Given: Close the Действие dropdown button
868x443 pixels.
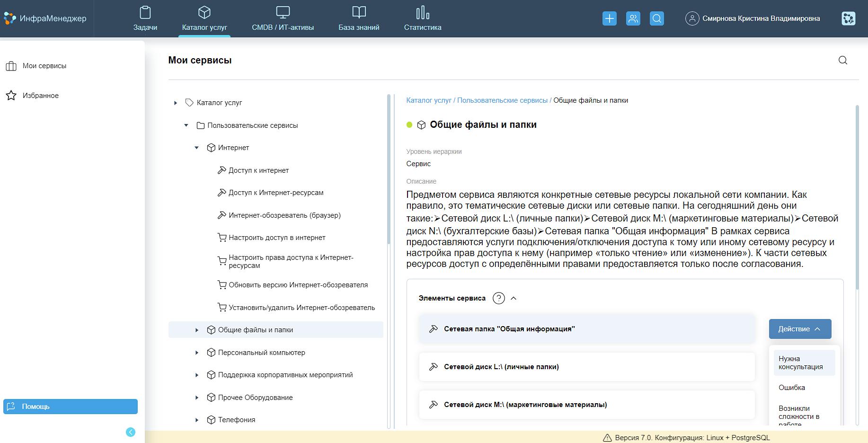Looking at the screenshot, I should tap(799, 329).
